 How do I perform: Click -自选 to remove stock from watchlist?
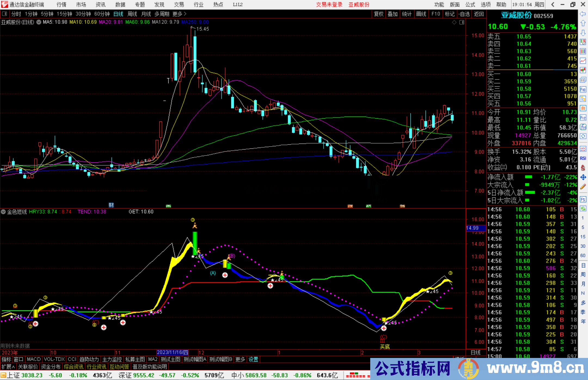click(x=464, y=14)
